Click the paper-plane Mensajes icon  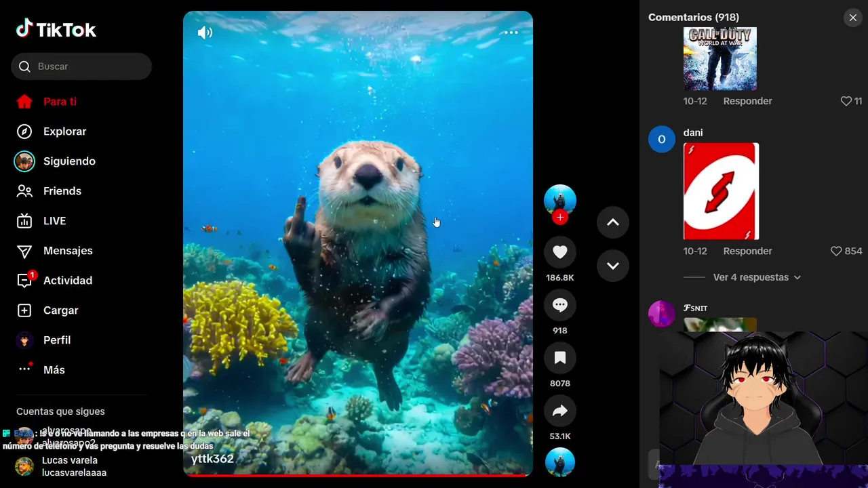tap(24, 251)
